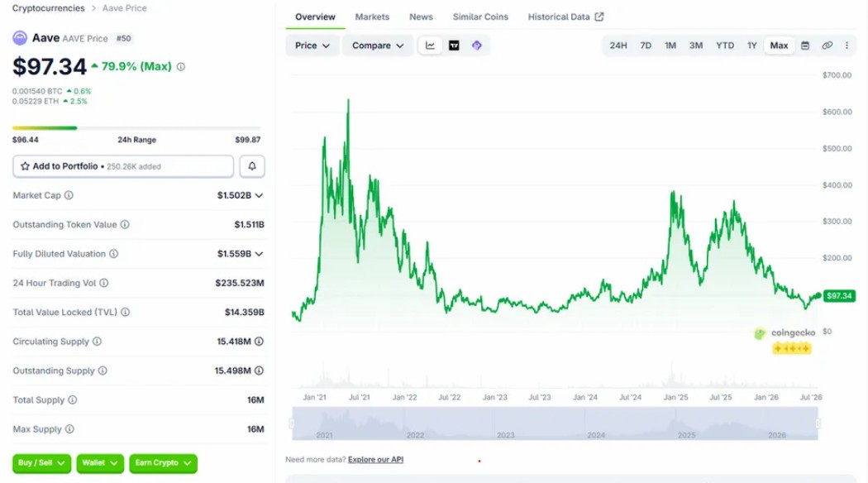Open chart's three-dot more options
Image resolution: width=868 pixels, height=483 pixels.
click(847, 45)
